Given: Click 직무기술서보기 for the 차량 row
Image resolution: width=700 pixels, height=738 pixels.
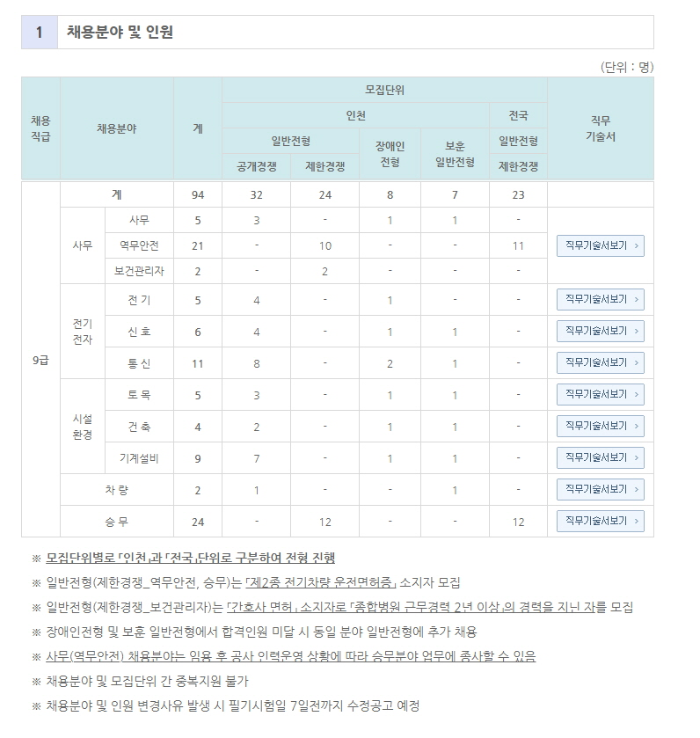Looking at the screenshot, I should (x=600, y=490).
